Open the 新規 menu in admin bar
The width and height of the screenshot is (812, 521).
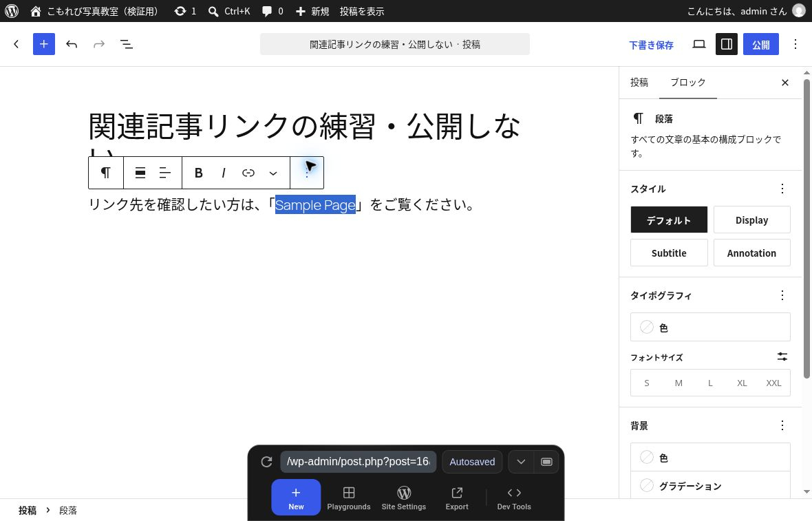coord(312,11)
